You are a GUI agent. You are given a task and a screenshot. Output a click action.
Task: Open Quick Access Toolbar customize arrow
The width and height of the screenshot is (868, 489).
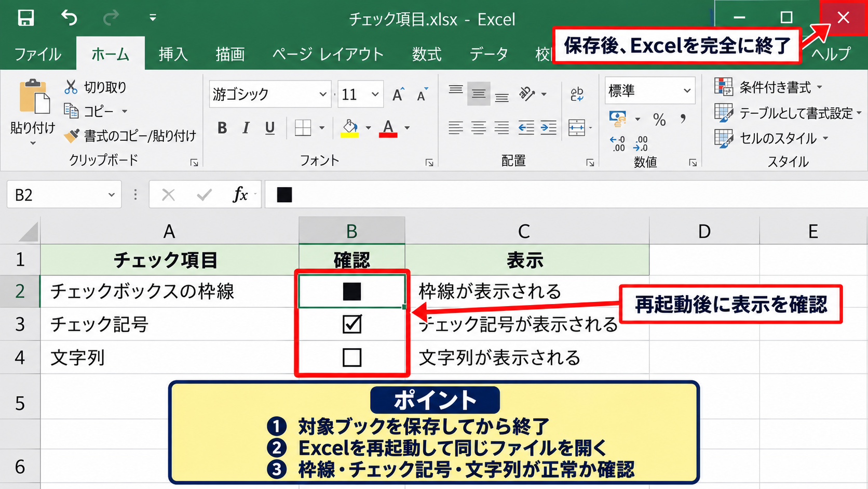click(x=153, y=18)
